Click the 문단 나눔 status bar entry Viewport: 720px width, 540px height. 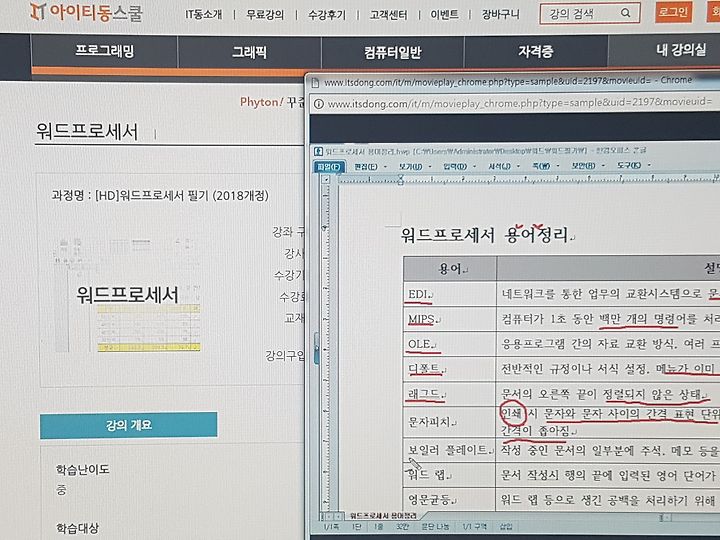tap(435, 527)
